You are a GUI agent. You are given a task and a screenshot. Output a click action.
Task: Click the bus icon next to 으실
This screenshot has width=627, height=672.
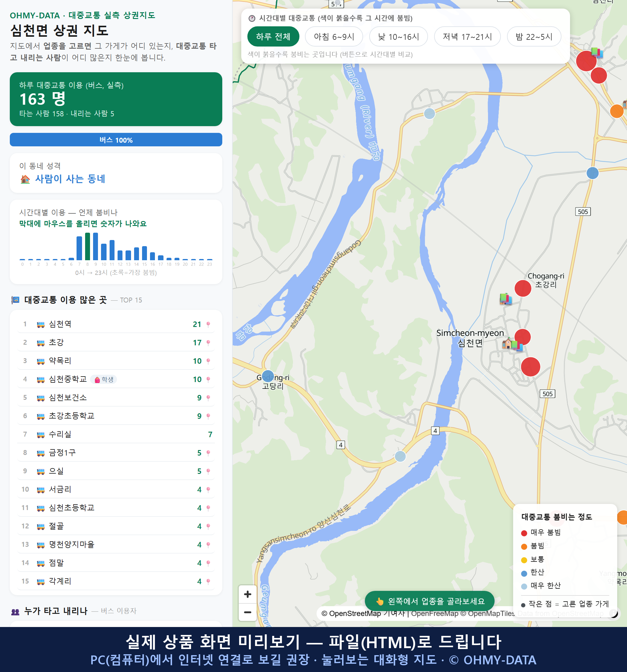pyautogui.click(x=40, y=471)
